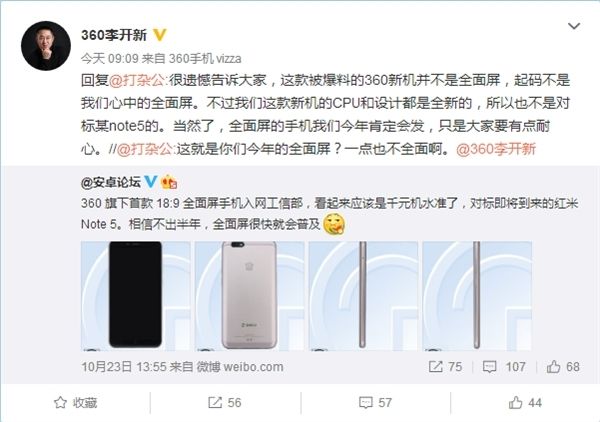Viewport: 600px width, 422px height.
Task: Toggle 收藏 favorite star
Action: (x=75, y=402)
